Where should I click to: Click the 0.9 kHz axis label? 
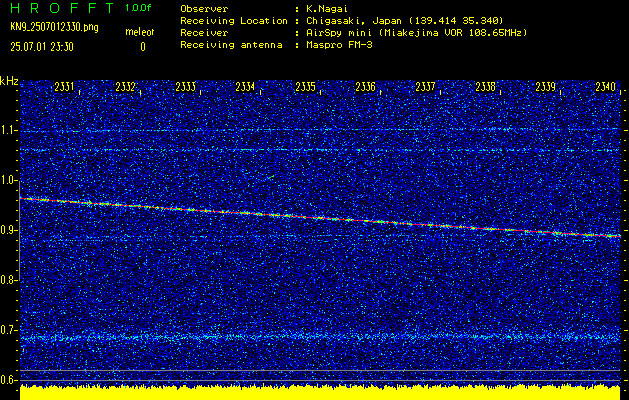click(x=7, y=230)
